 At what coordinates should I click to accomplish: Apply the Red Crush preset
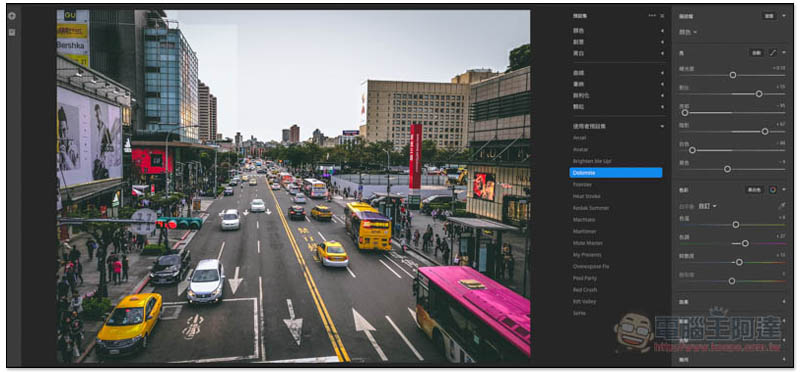point(585,290)
